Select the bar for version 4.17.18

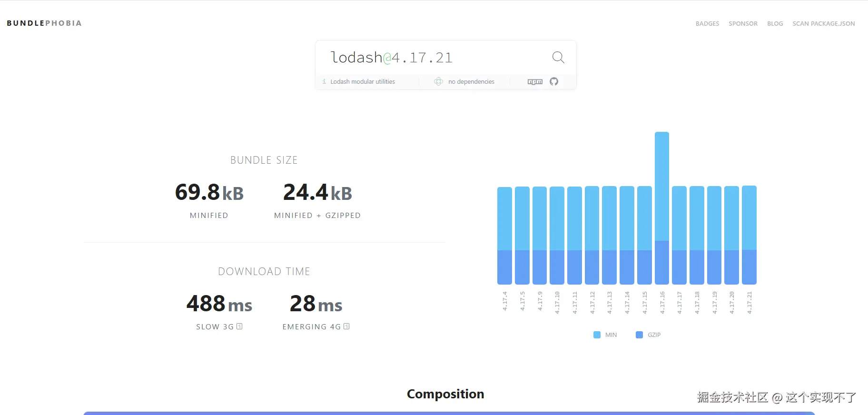[x=697, y=236]
